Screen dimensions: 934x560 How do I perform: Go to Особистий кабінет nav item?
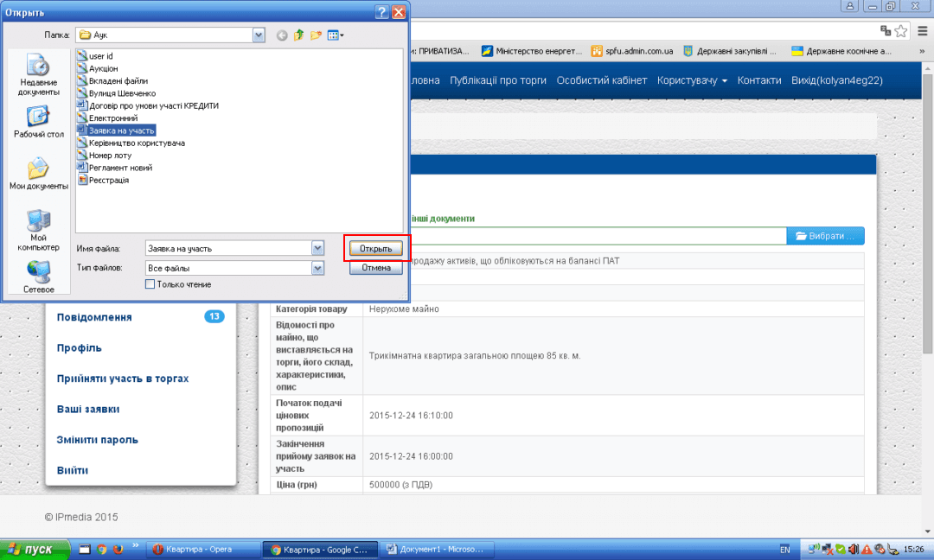(x=601, y=80)
